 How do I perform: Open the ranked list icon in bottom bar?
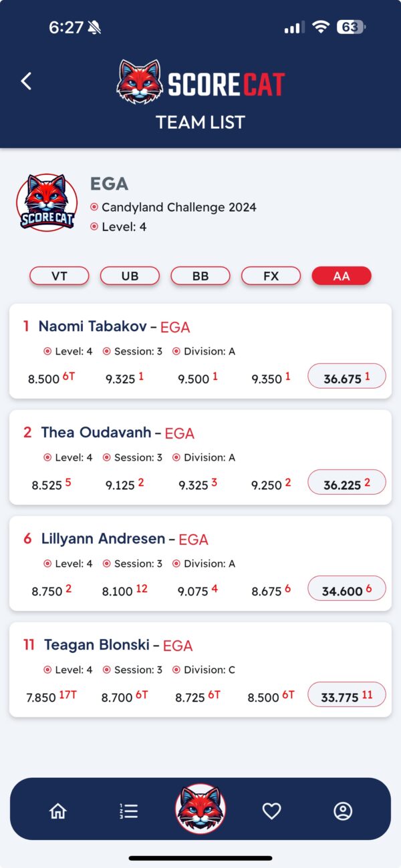[x=129, y=811]
